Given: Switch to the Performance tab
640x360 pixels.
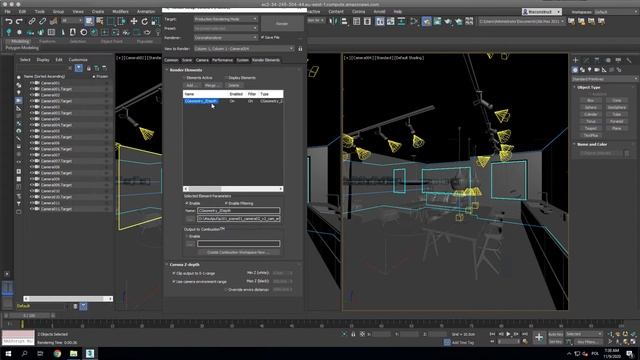Looking at the screenshot, I should click(222, 60).
